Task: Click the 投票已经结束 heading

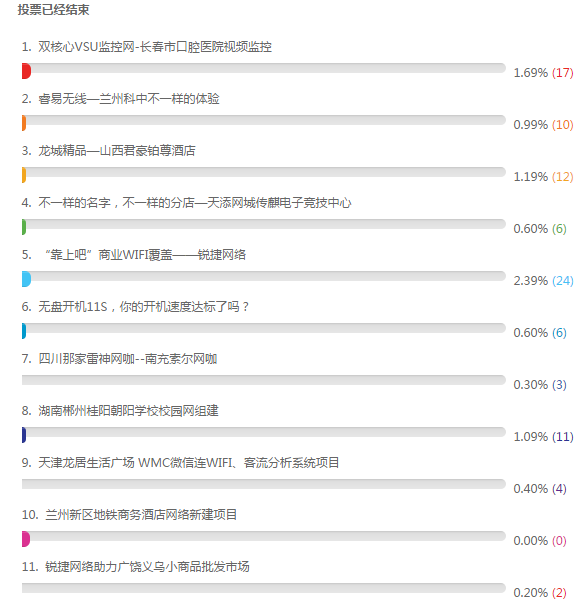Action: tap(54, 10)
